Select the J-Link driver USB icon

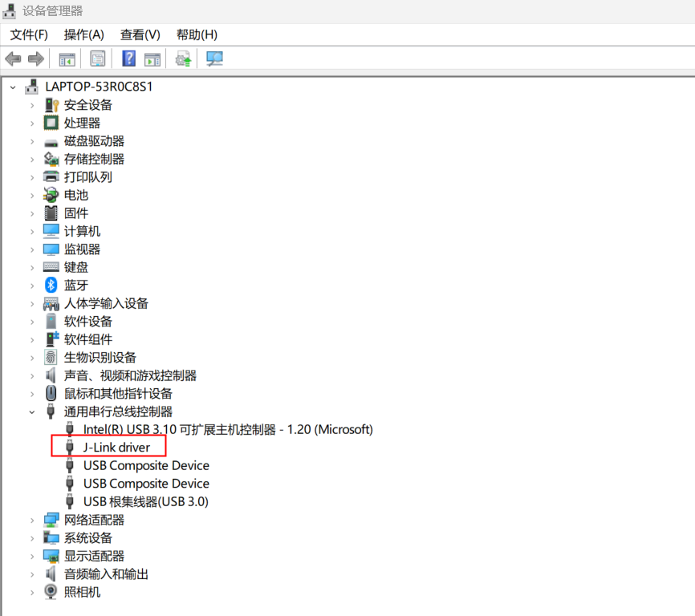coord(70,448)
